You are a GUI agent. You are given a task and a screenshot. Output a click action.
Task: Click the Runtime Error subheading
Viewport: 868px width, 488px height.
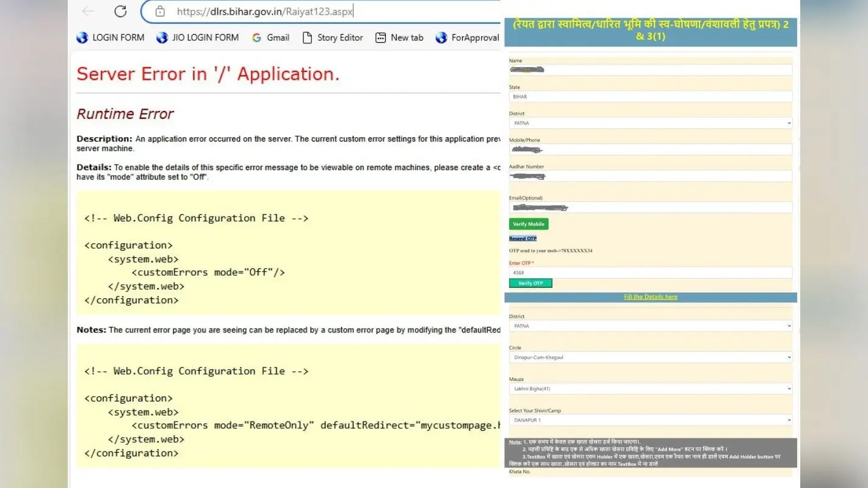(x=125, y=114)
